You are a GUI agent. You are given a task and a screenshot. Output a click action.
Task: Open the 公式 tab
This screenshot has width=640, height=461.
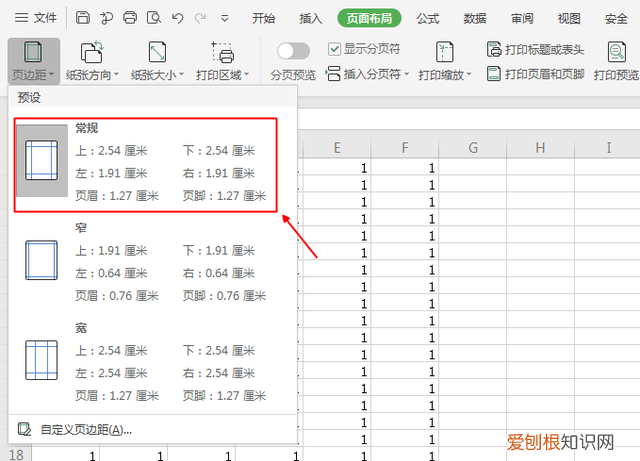point(428,18)
